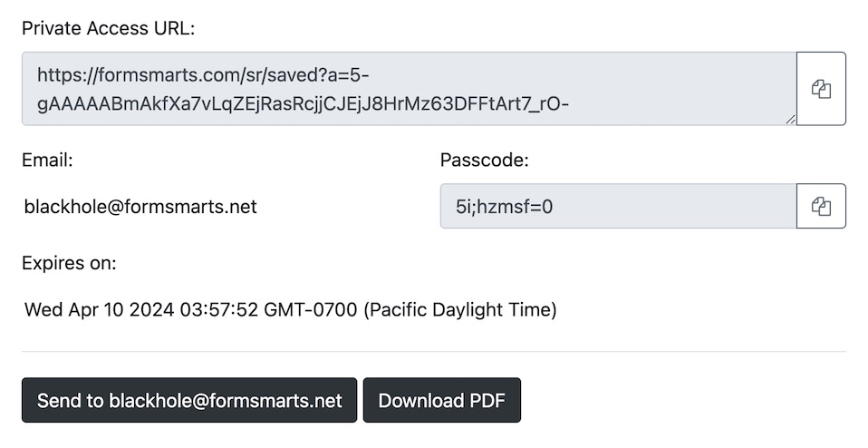
Task: Click the "Email:" label
Action: coord(48,160)
